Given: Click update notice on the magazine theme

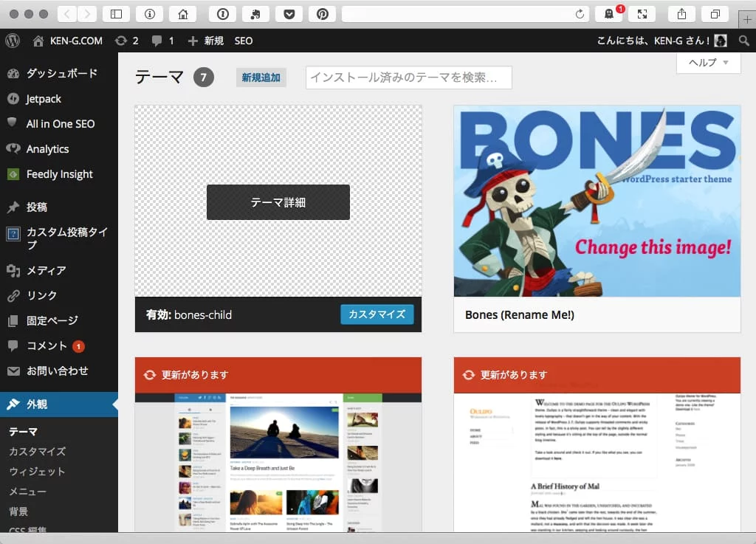Looking at the screenshot, I should [278, 375].
